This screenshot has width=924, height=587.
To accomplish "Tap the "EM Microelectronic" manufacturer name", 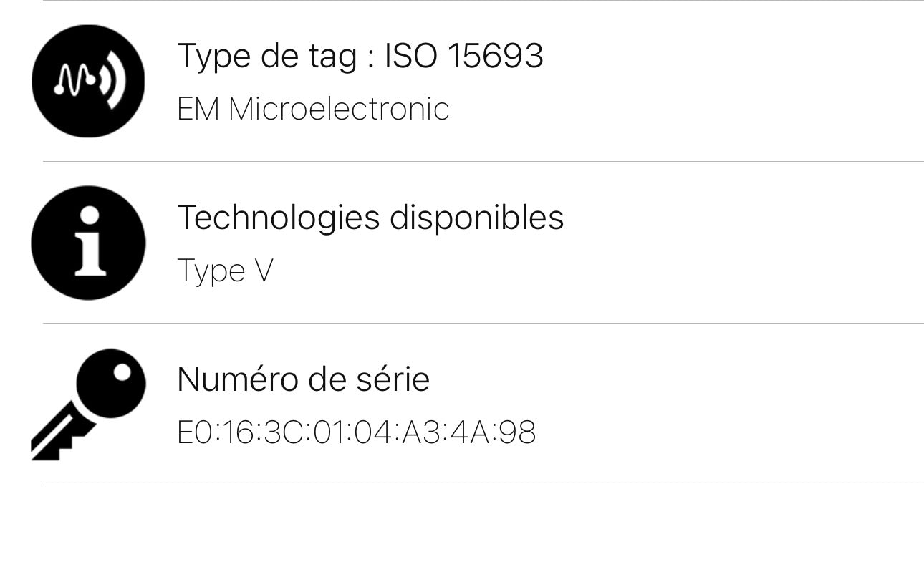I will coord(313,110).
